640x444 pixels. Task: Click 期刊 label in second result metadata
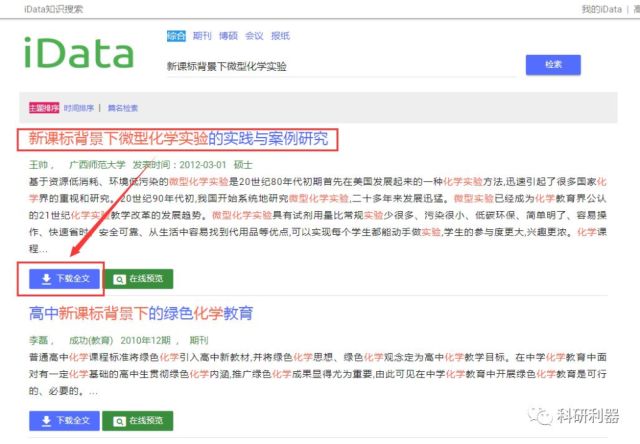(x=199, y=340)
